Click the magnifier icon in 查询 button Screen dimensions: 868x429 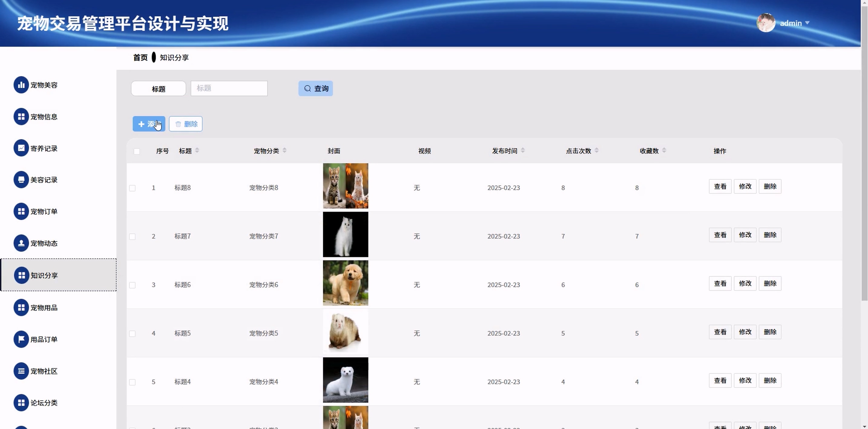coord(307,88)
